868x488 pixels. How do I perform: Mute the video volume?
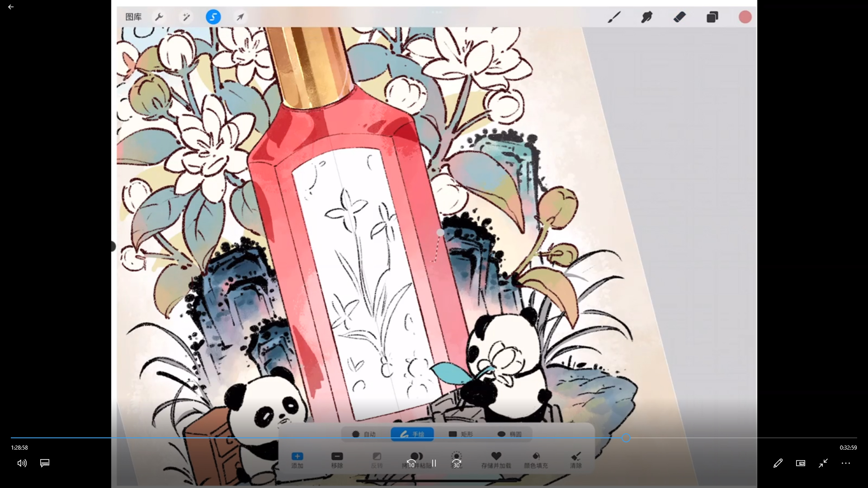pos(22,463)
